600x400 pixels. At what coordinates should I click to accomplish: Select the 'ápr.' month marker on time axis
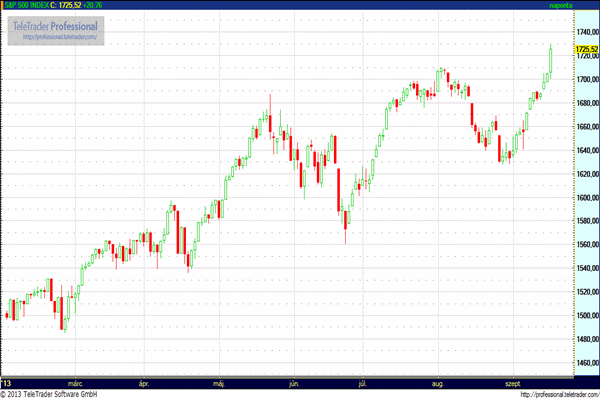point(144,383)
